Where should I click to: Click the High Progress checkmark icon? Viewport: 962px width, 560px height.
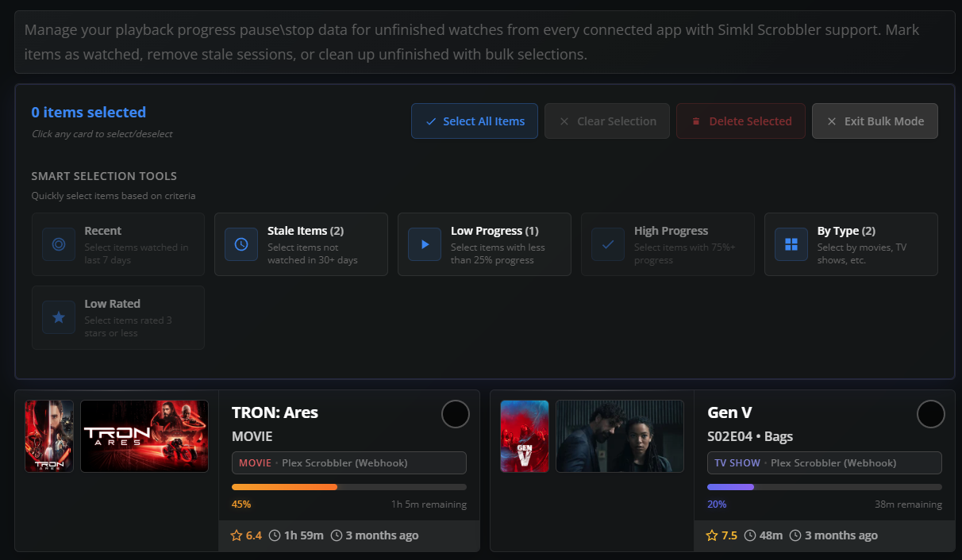(608, 244)
